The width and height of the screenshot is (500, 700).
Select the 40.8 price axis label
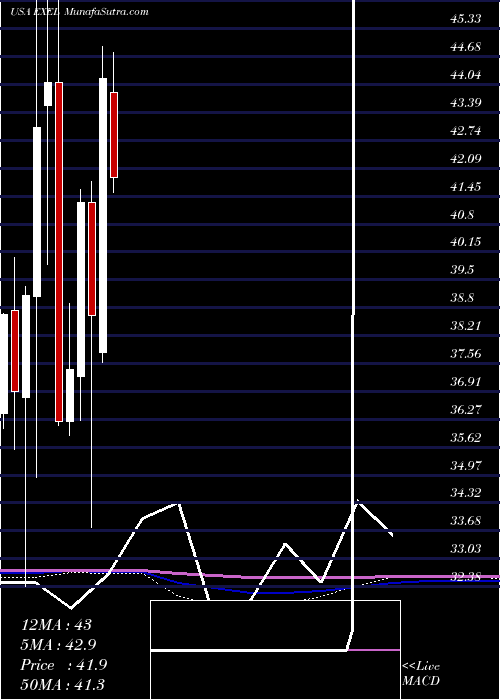coord(462,214)
